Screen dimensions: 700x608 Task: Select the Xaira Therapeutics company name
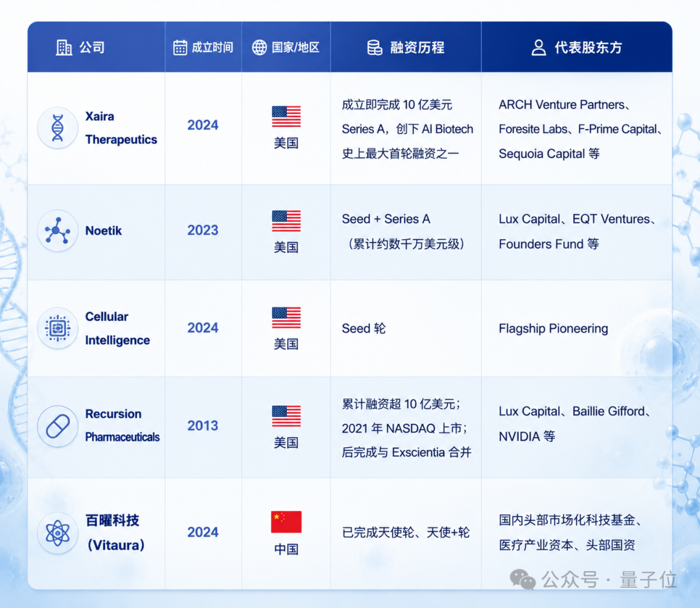click(x=121, y=128)
